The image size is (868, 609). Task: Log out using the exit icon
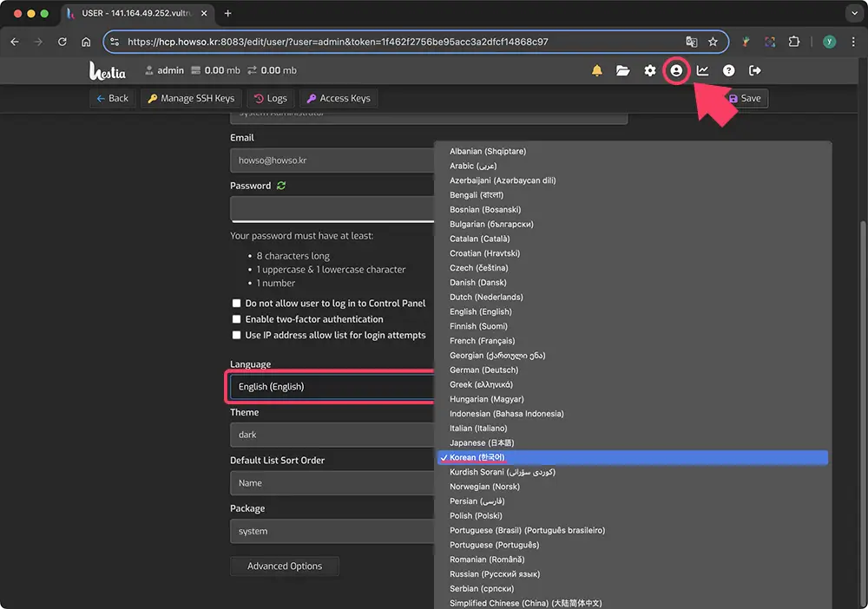(x=754, y=70)
